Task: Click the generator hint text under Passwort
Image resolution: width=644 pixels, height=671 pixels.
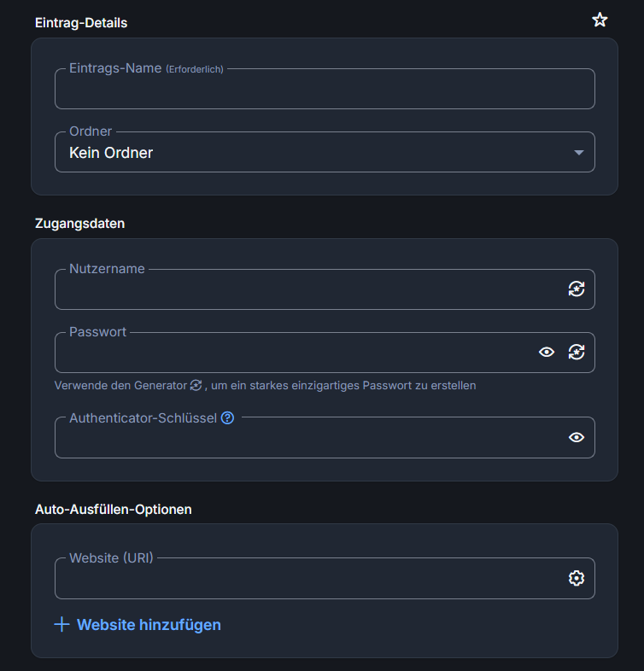Action: pyautogui.click(x=265, y=386)
